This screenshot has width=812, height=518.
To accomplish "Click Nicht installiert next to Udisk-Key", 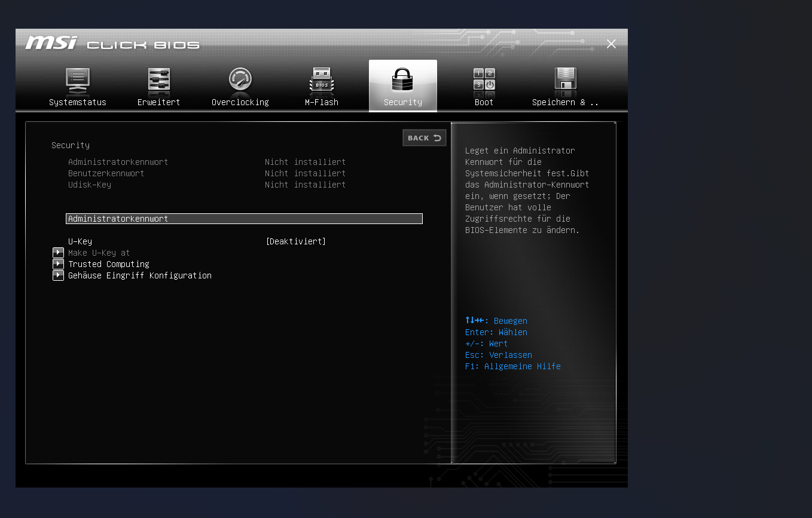I will coord(306,185).
